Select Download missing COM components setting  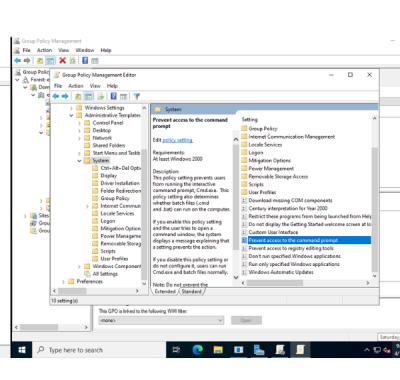pos(290,200)
